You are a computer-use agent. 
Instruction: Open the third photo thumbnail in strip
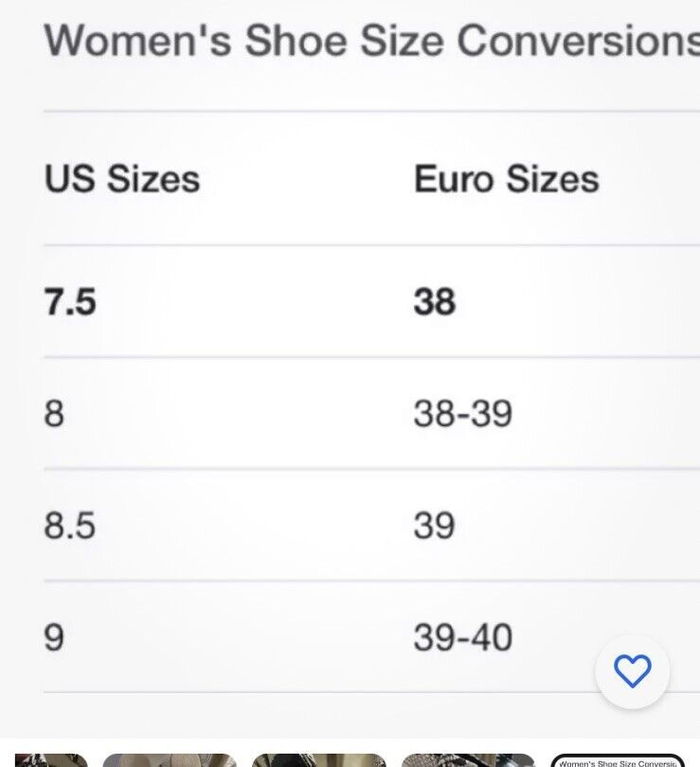point(319,760)
